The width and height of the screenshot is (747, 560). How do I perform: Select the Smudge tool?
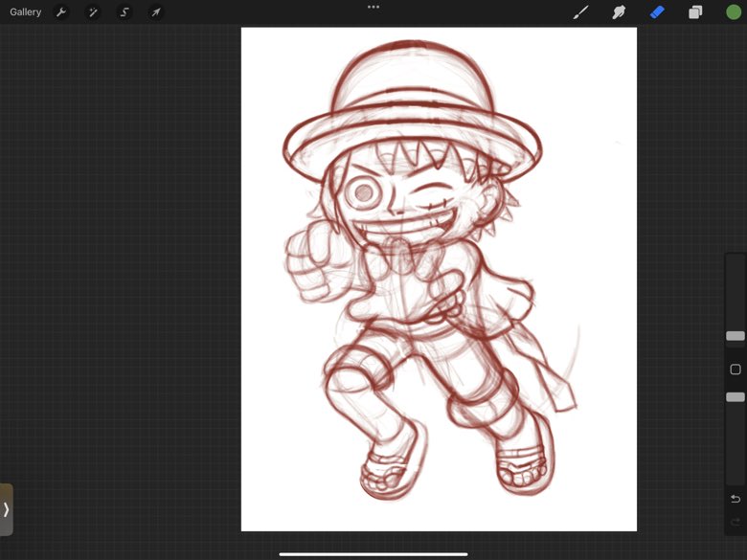point(619,12)
